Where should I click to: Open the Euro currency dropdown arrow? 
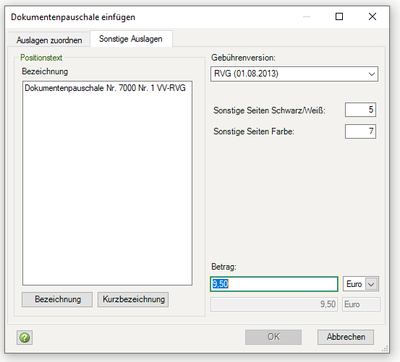pyautogui.click(x=372, y=284)
